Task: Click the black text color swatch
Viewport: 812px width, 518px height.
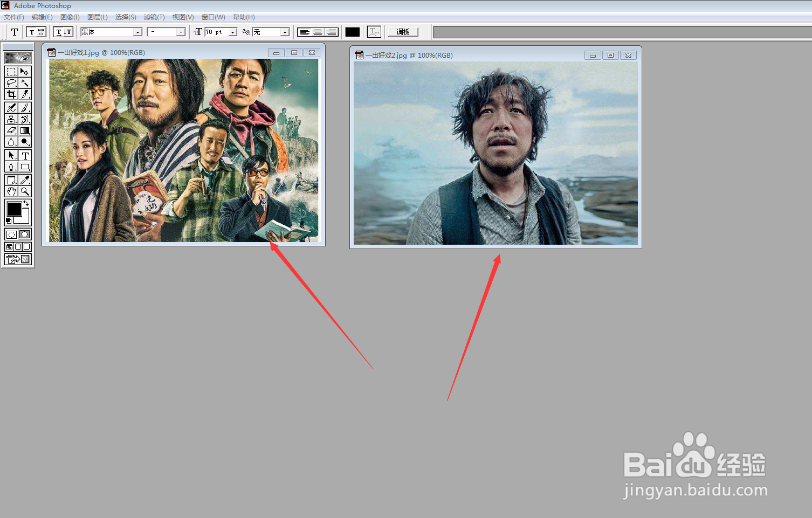Action: [353, 32]
